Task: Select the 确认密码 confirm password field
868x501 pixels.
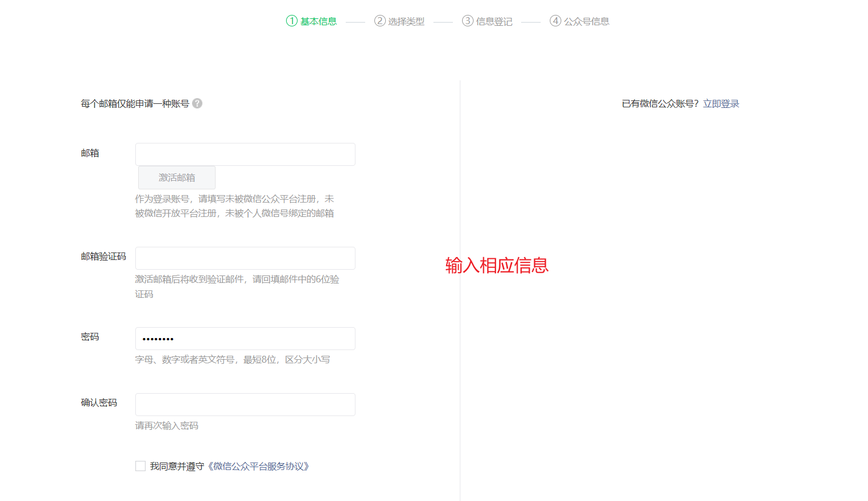Action: [x=245, y=405]
